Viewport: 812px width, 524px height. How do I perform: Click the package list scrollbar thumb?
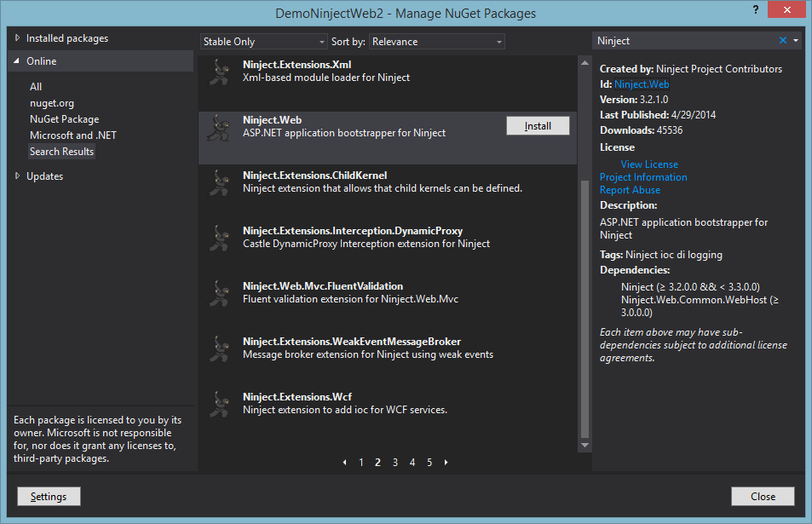point(585,309)
